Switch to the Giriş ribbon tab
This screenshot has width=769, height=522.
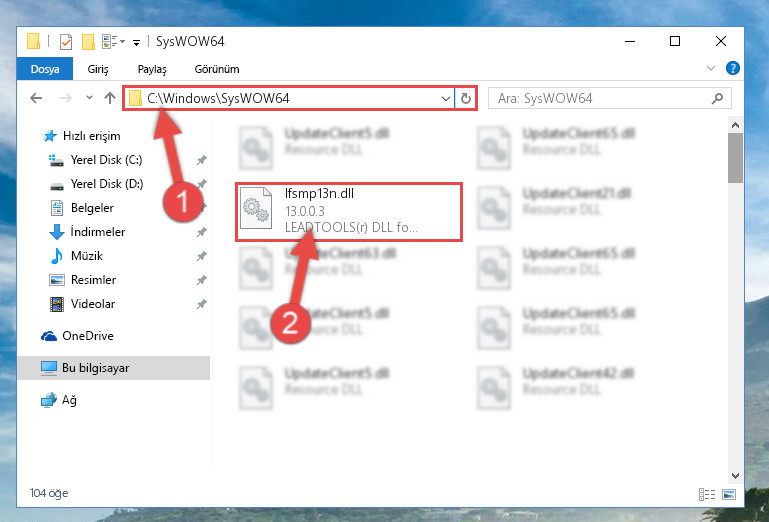[x=98, y=69]
